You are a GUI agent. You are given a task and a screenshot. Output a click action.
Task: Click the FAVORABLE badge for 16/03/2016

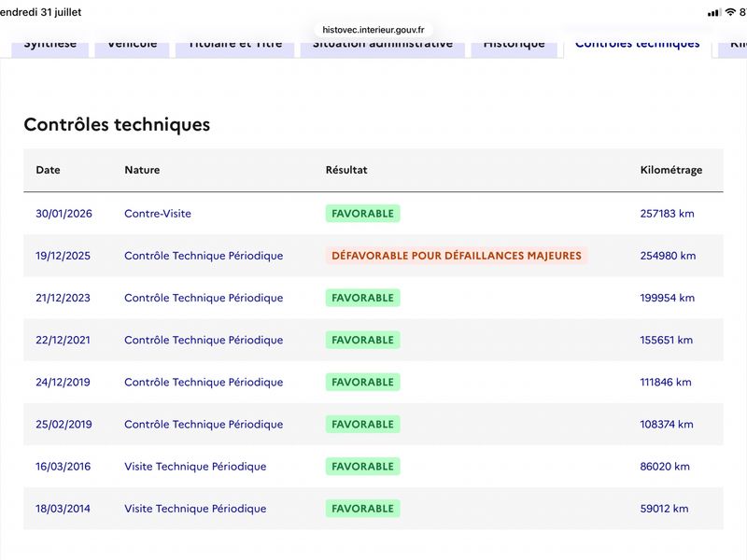pos(362,466)
